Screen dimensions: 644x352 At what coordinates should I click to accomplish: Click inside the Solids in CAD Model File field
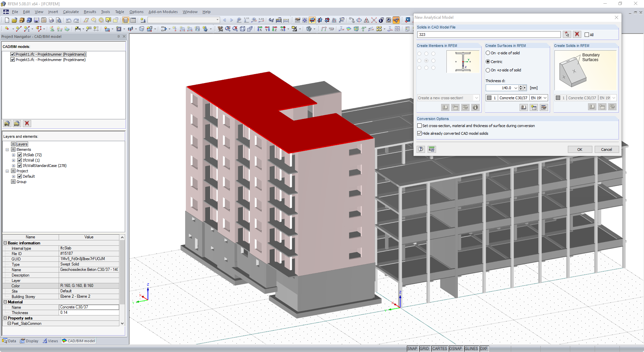pos(486,34)
